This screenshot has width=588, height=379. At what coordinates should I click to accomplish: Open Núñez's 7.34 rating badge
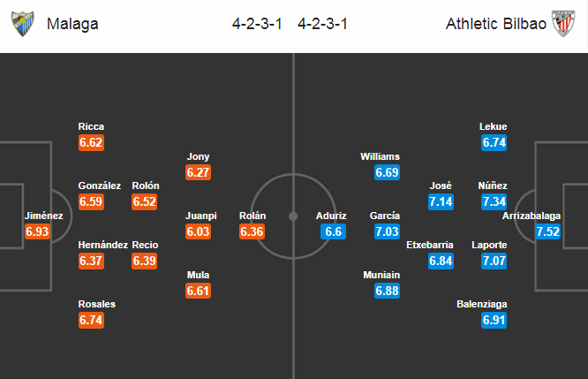494,202
